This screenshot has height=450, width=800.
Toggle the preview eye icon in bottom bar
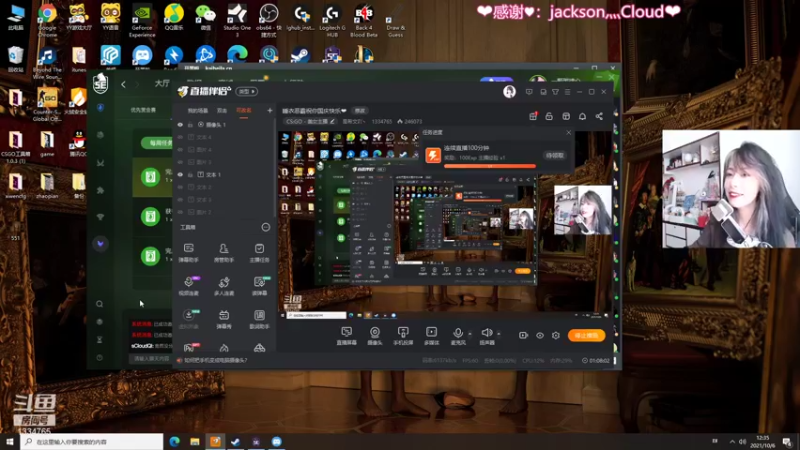coord(540,335)
